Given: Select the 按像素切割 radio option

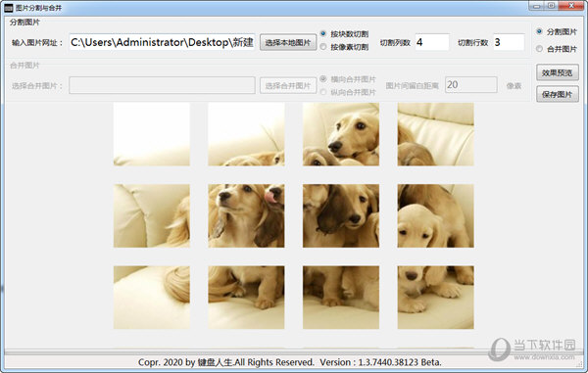Looking at the screenshot, I should [322, 47].
